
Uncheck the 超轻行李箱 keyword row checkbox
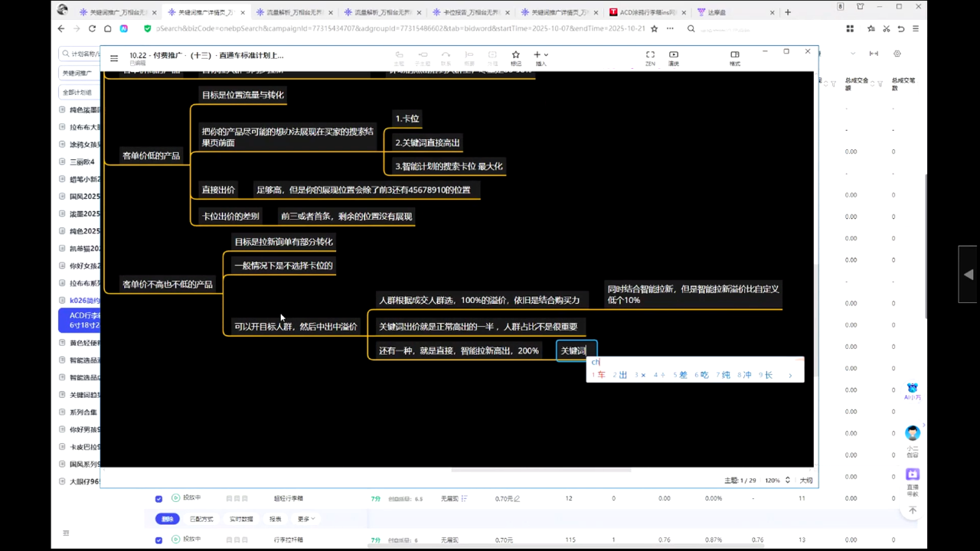[x=159, y=498]
